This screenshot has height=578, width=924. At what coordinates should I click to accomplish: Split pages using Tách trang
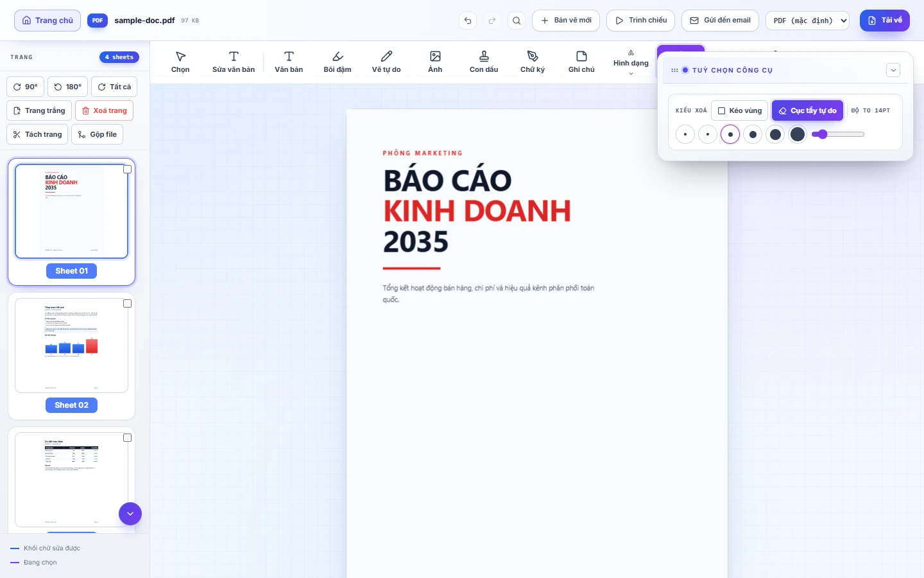(x=37, y=134)
